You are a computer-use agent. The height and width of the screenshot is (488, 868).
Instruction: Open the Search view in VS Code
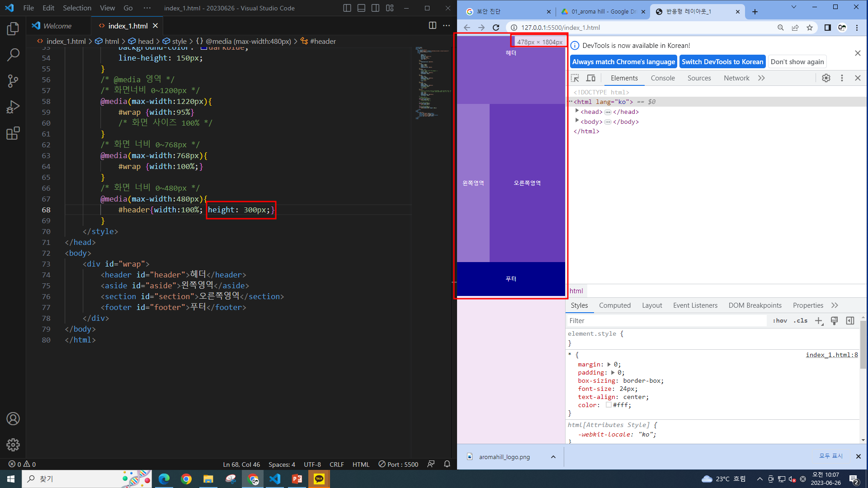click(13, 55)
